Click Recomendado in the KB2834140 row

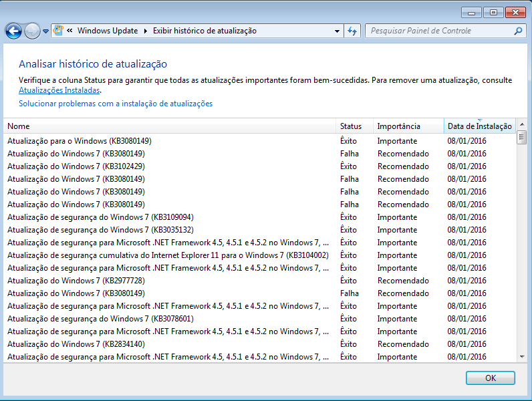[x=403, y=344]
